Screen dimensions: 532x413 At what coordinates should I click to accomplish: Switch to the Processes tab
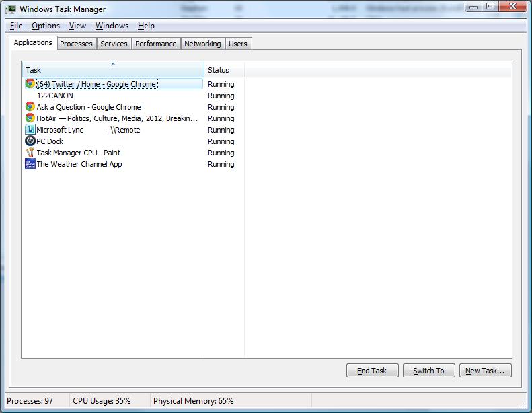[x=76, y=44]
